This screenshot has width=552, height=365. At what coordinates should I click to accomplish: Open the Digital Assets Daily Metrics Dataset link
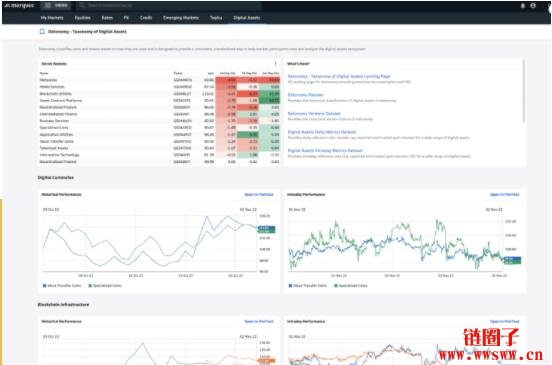[x=322, y=132]
